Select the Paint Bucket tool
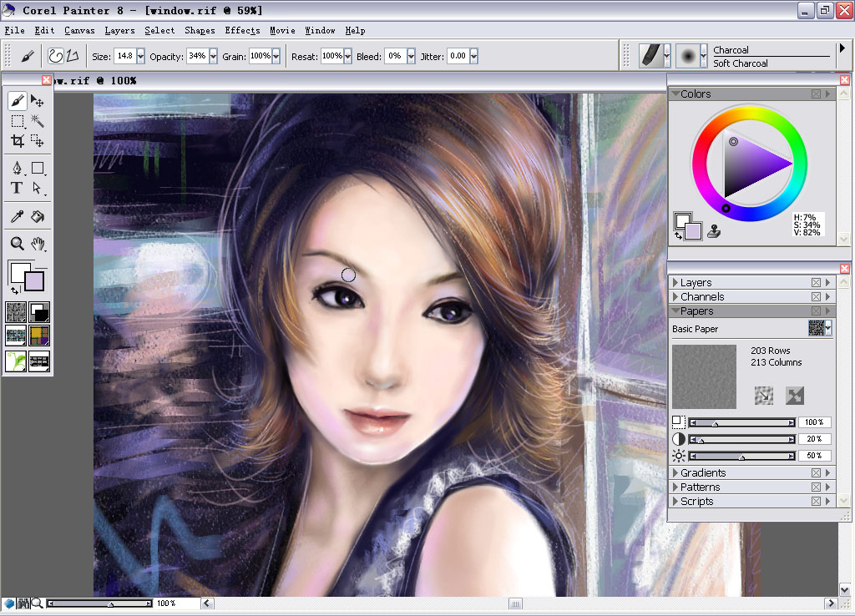This screenshot has width=855, height=616. click(37, 216)
